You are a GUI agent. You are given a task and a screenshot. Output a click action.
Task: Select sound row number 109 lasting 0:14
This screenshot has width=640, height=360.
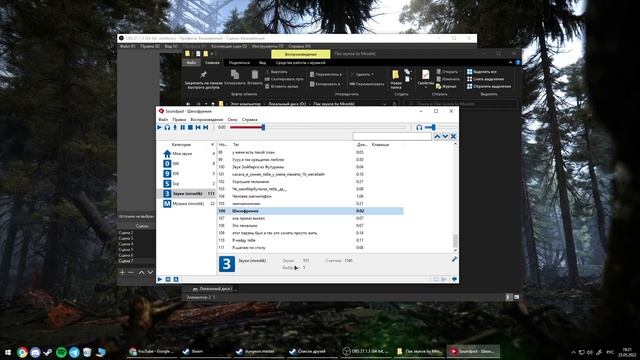click(x=310, y=233)
